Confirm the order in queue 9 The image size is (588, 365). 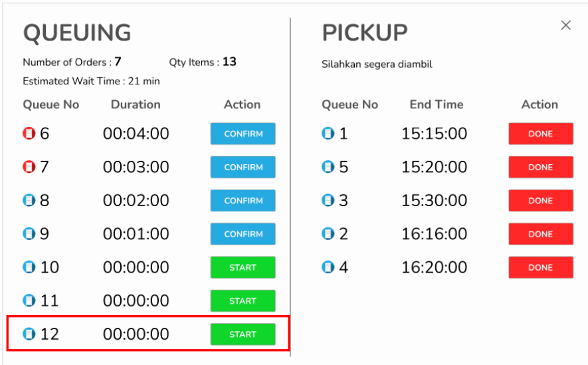[243, 234]
